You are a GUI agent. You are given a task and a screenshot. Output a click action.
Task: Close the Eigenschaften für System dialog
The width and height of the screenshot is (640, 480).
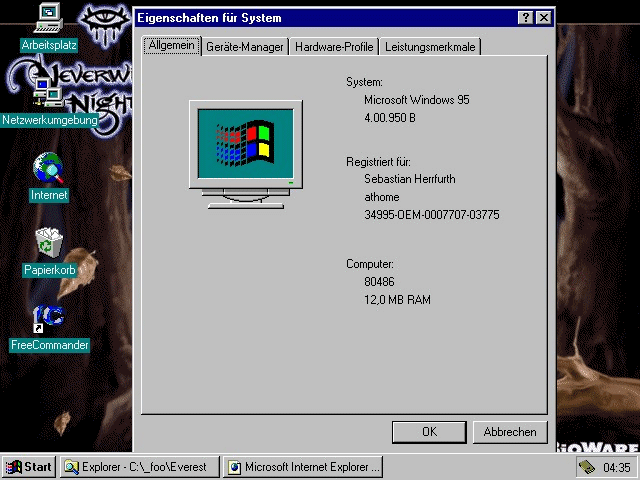coord(544,18)
